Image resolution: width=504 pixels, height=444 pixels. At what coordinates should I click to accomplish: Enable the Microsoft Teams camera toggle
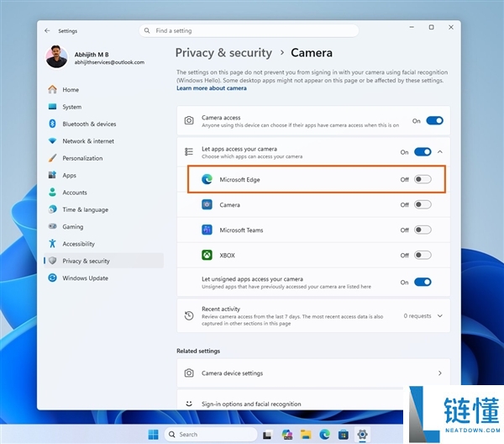423,230
